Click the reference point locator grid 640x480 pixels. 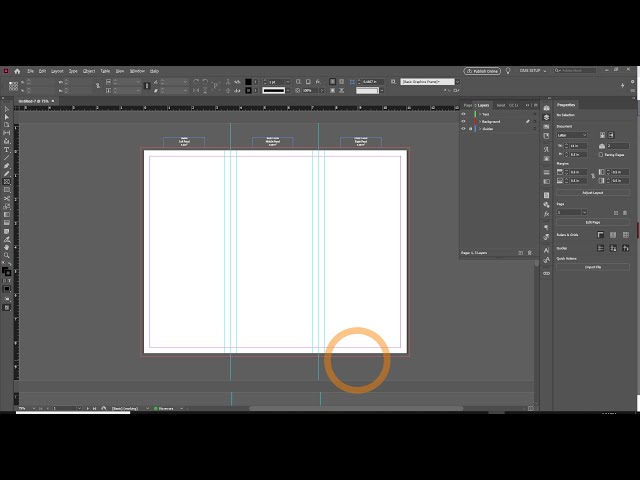pos(13,86)
